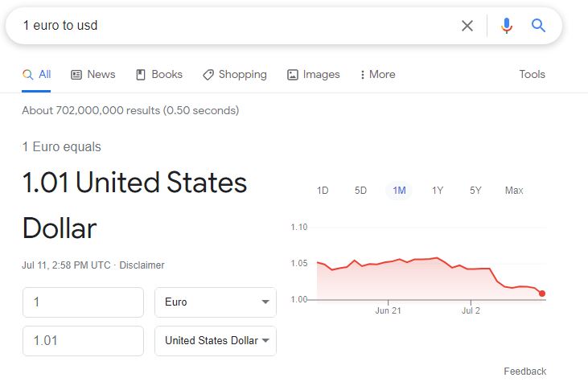Open the Disclaimer link
This screenshot has height=382, width=588.
pyautogui.click(x=142, y=265)
